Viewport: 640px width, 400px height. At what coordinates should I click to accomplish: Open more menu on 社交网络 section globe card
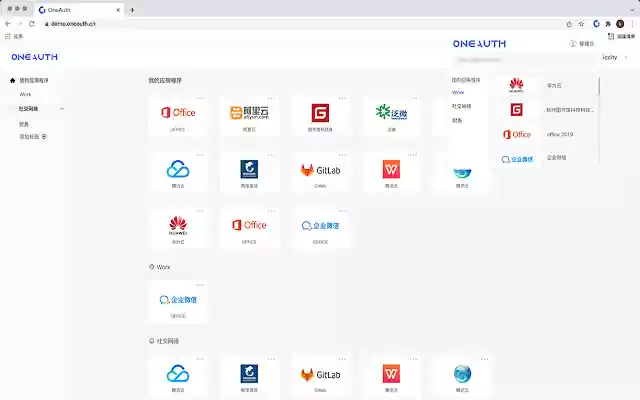tap(484, 359)
